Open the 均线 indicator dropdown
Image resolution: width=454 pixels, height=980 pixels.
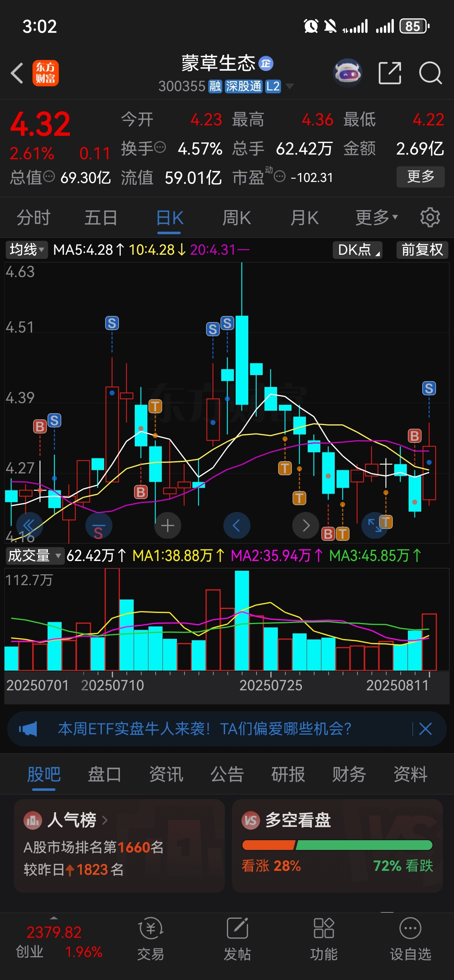pos(26,250)
